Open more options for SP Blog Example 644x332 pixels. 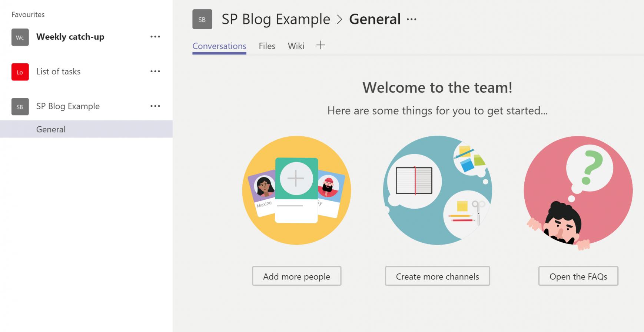click(155, 106)
